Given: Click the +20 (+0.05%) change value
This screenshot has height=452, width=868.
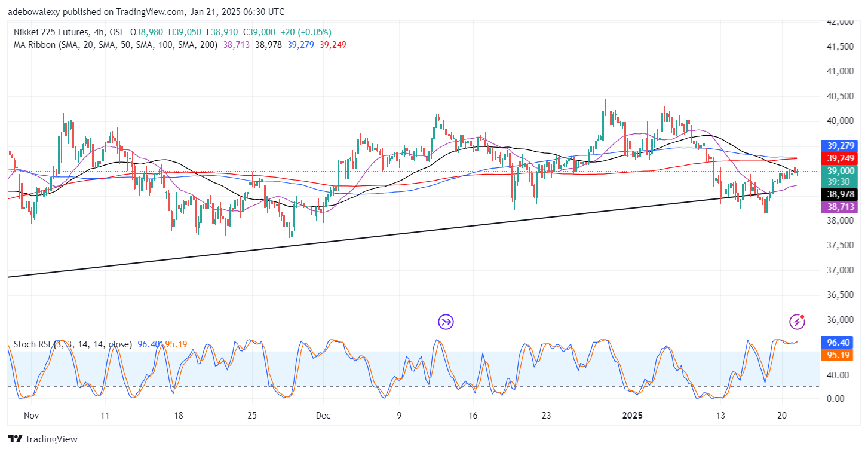Looking at the screenshot, I should pos(307,32).
